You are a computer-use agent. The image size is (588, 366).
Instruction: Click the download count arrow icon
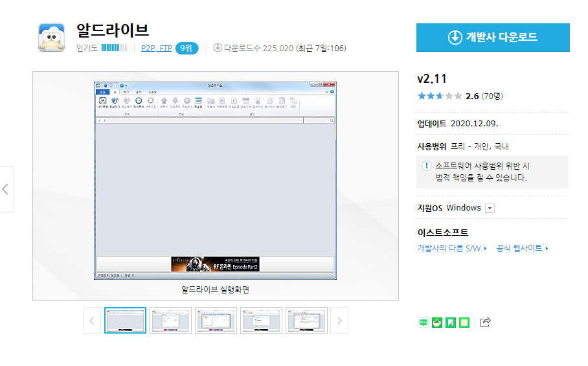pos(218,48)
